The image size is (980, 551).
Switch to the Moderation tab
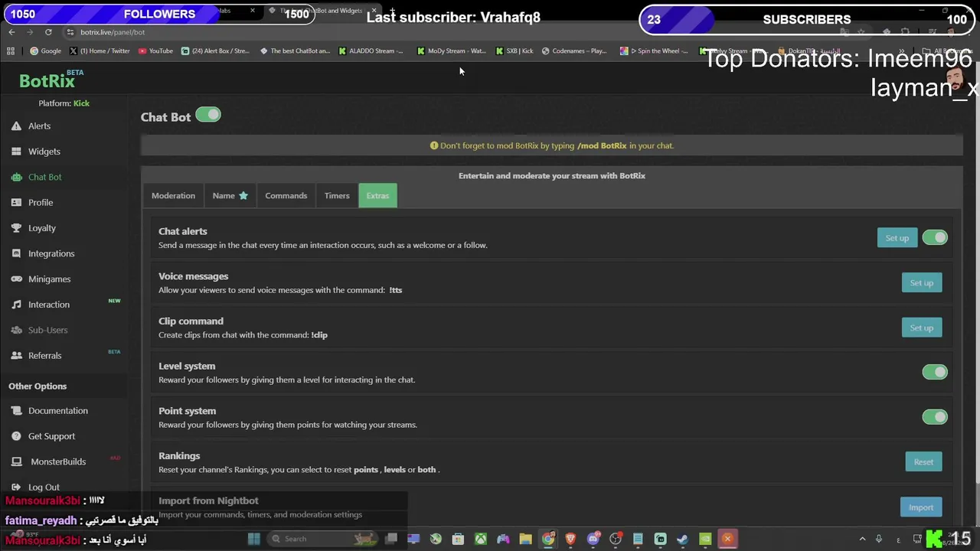click(x=173, y=196)
